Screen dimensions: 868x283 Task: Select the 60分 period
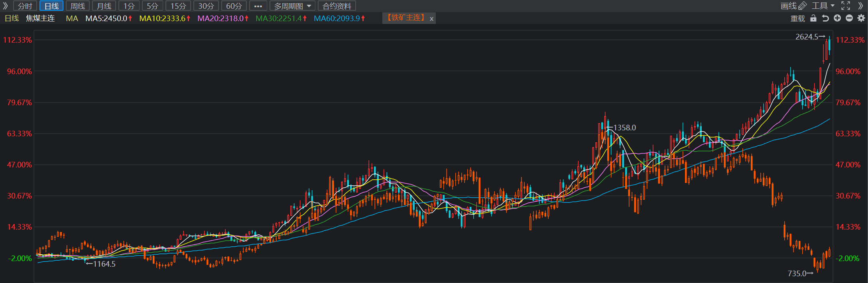[234, 6]
